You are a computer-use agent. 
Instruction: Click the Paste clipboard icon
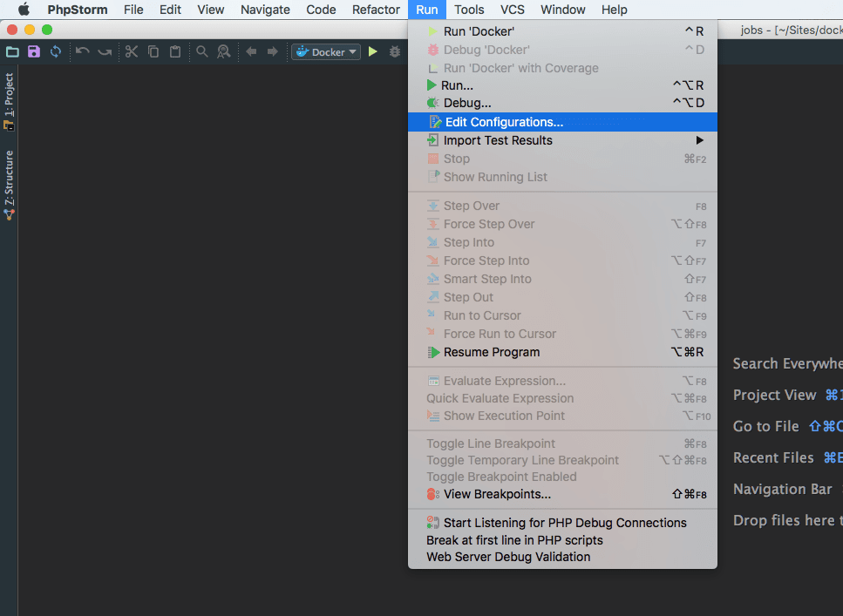coord(175,51)
